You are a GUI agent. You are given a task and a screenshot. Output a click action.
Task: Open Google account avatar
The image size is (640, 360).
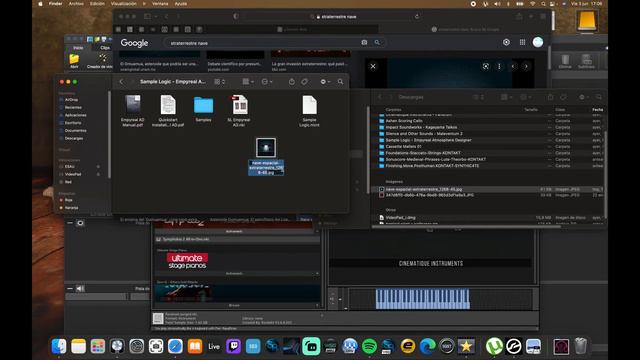[x=538, y=42]
